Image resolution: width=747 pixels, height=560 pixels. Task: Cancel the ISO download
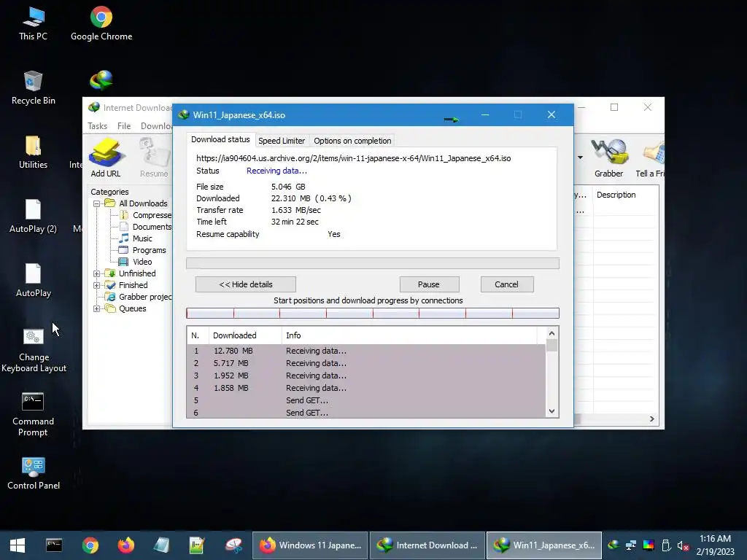click(x=507, y=284)
